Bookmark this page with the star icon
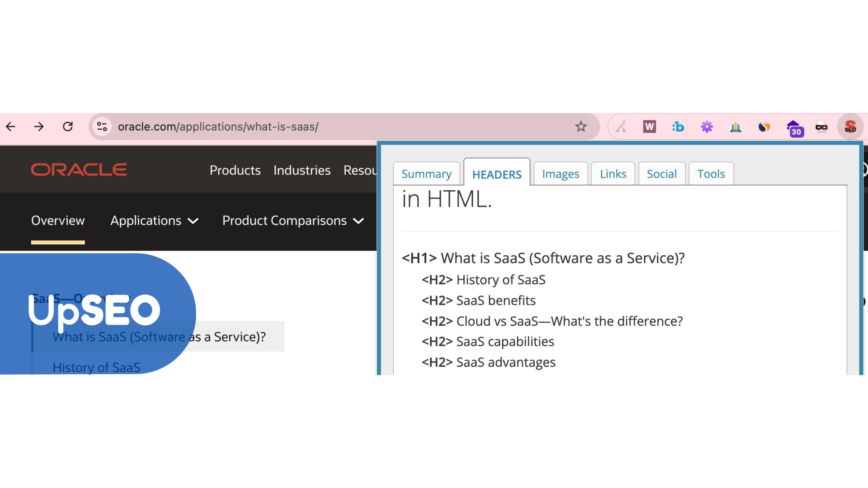Screen dimensions: 868x488 (580, 127)
